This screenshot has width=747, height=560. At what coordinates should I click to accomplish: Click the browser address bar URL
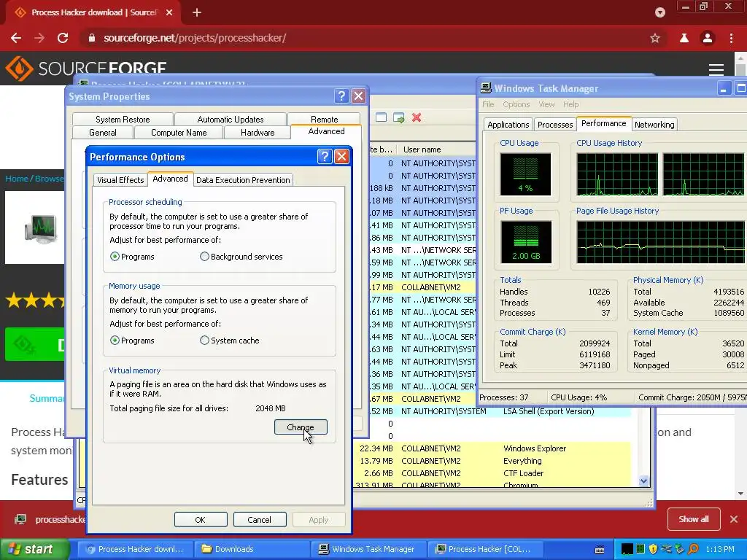point(194,38)
